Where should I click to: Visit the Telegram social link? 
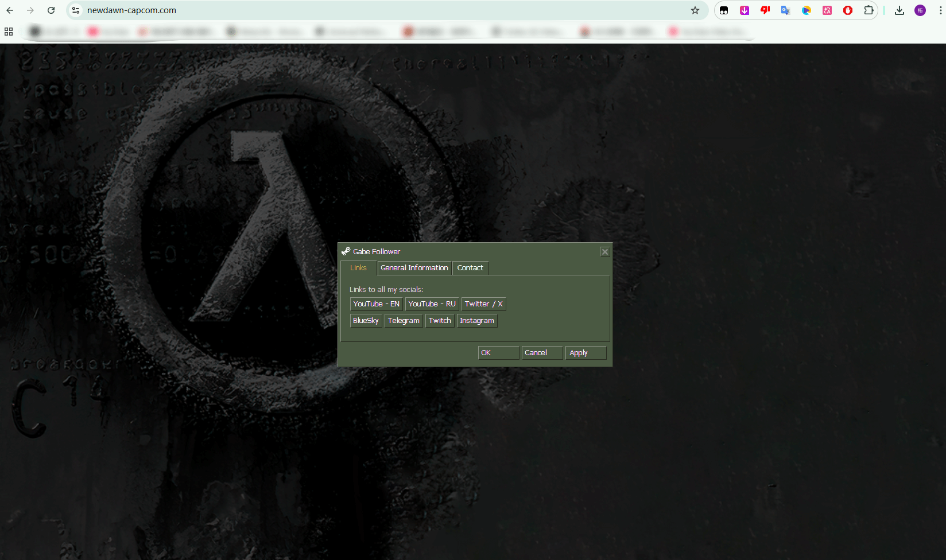pyautogui.click(x=404, y=321)
